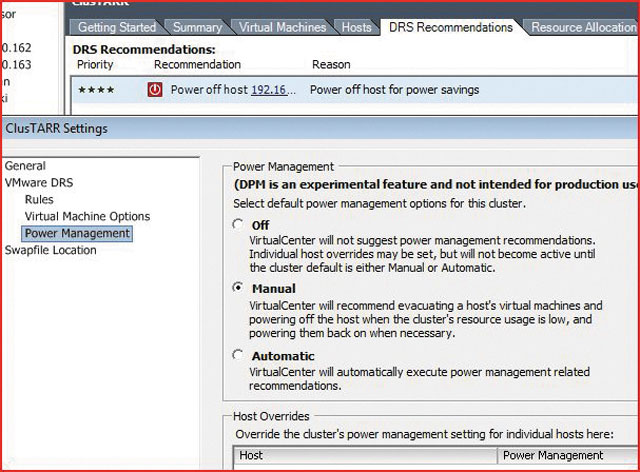Select the Off power management option

click(x=238, y=225)
